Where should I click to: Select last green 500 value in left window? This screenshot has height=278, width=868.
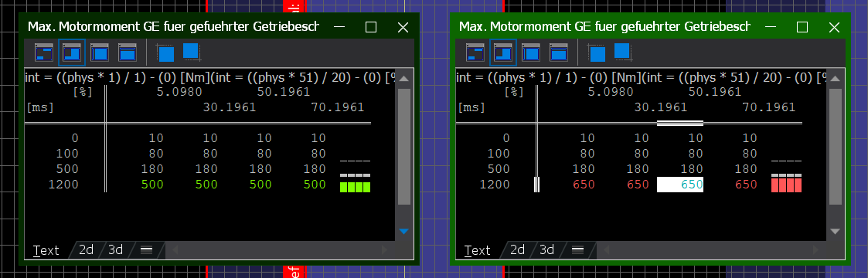tap(315, 185)
